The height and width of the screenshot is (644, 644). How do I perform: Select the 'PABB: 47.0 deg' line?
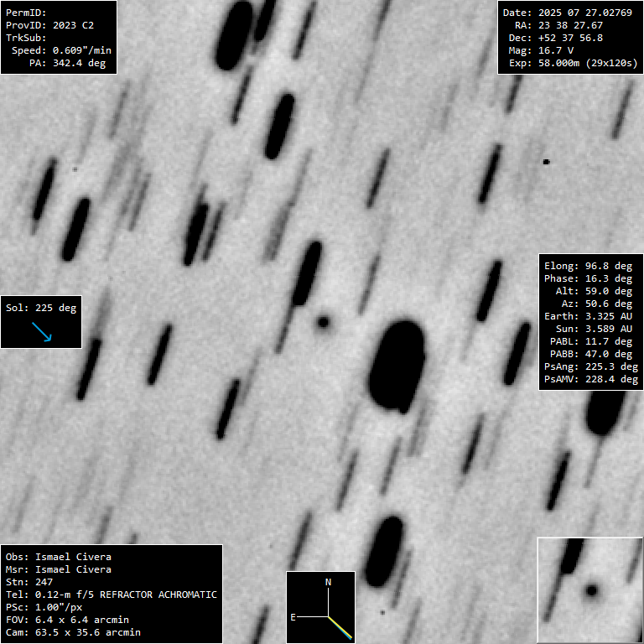point(591,354)
